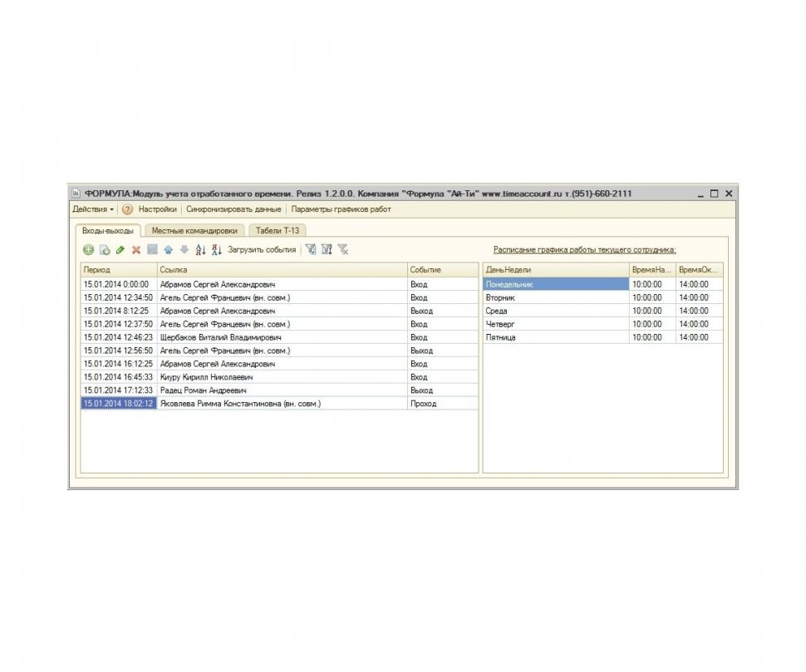Click the Copy record icon
The height and width of the screenshot is (672, 806).
point(105,250)
